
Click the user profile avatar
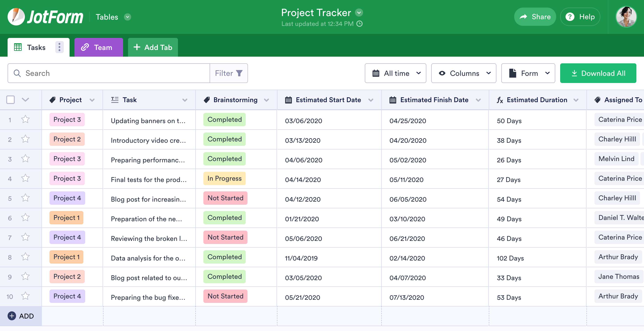626,17
